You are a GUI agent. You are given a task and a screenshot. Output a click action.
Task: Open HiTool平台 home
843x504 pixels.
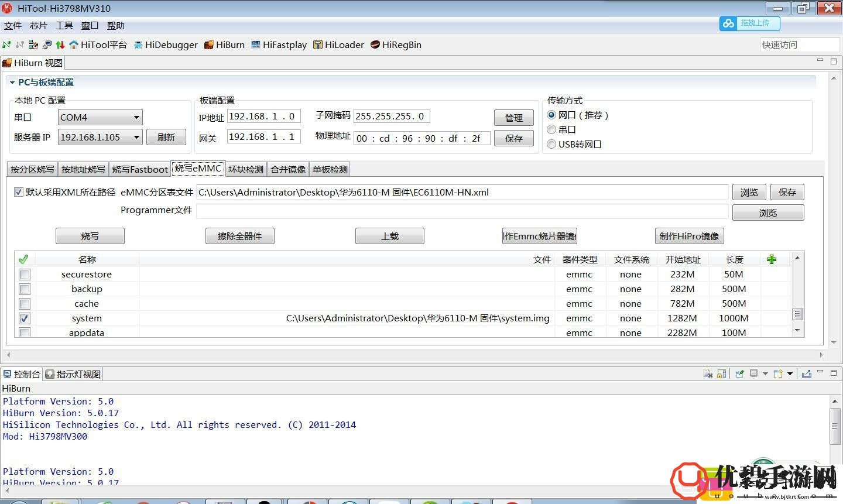click(98, 44)
